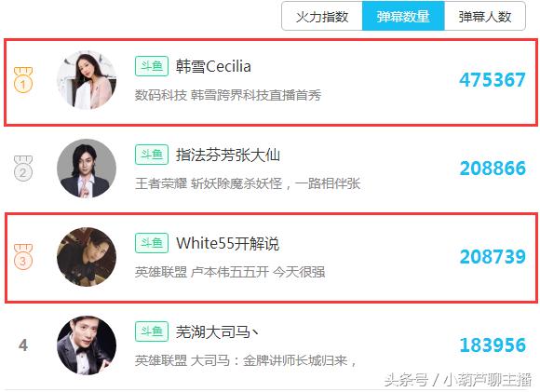Select the 弹幕数量 tab
This screenshot has width=540, height=392.
[403, 16]
